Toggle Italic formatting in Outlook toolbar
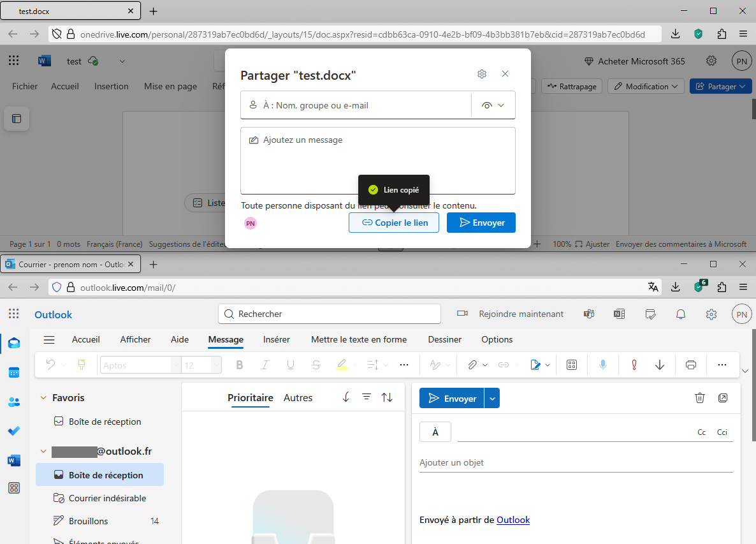 [x=265, y=365]
